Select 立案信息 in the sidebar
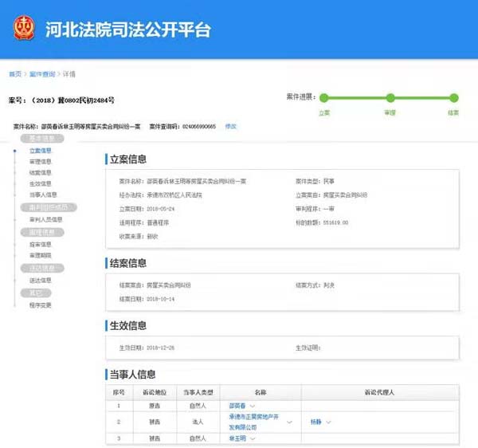478x448 pixels. (41, 150)
